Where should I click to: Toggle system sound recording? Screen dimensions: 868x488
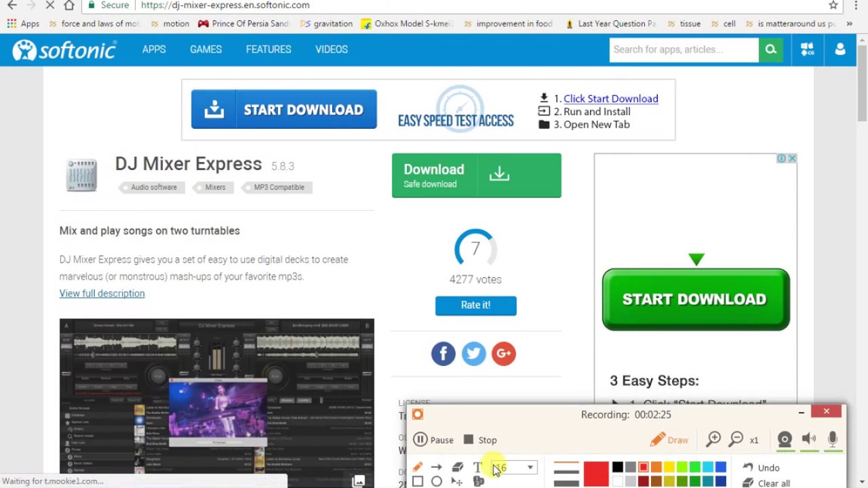tap(809, 439)
